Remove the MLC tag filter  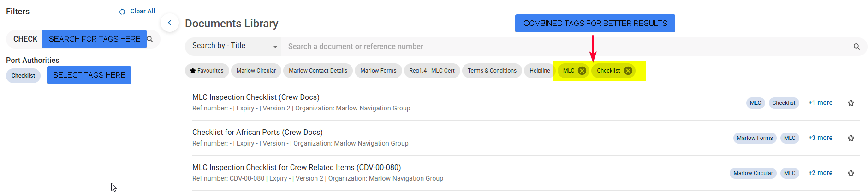tap(582, 71)
